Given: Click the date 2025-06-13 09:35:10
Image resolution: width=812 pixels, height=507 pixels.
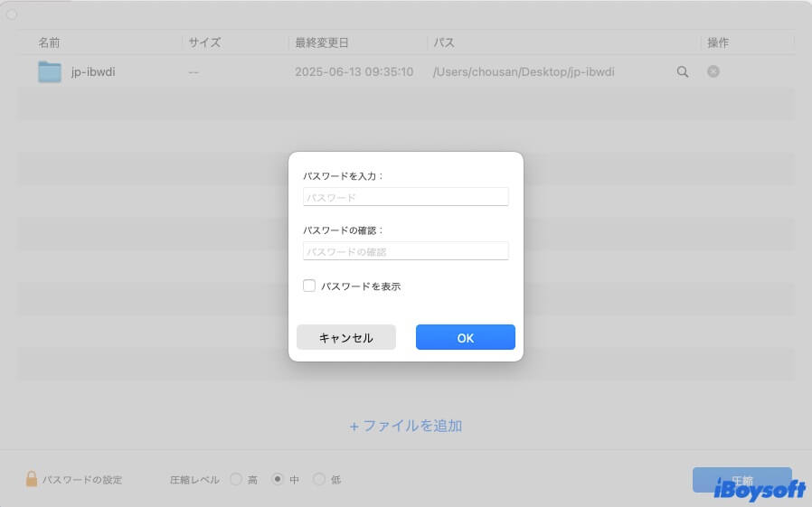Looking at the screenshot, I should (x=354, y=72).
